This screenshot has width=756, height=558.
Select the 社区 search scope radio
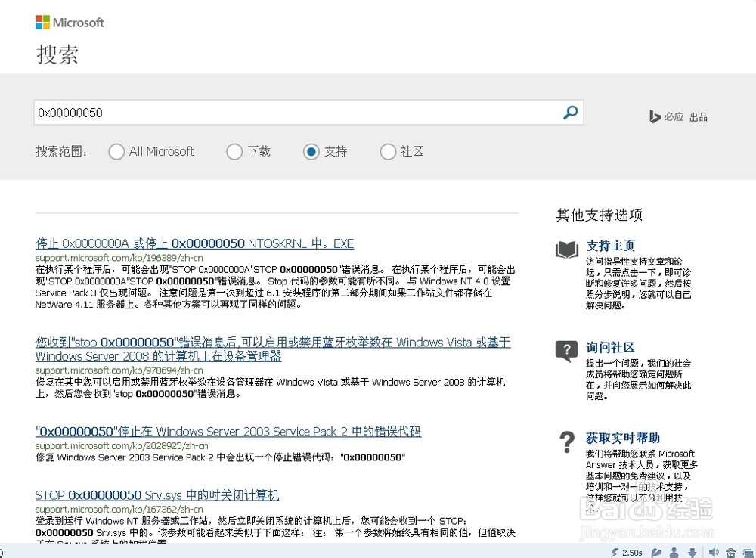pos(388,151)
